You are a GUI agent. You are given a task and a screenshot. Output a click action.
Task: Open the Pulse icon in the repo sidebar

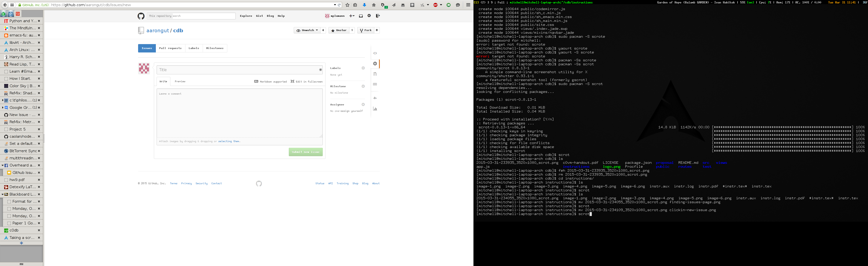pyautogui.click(x=375, y=98)
